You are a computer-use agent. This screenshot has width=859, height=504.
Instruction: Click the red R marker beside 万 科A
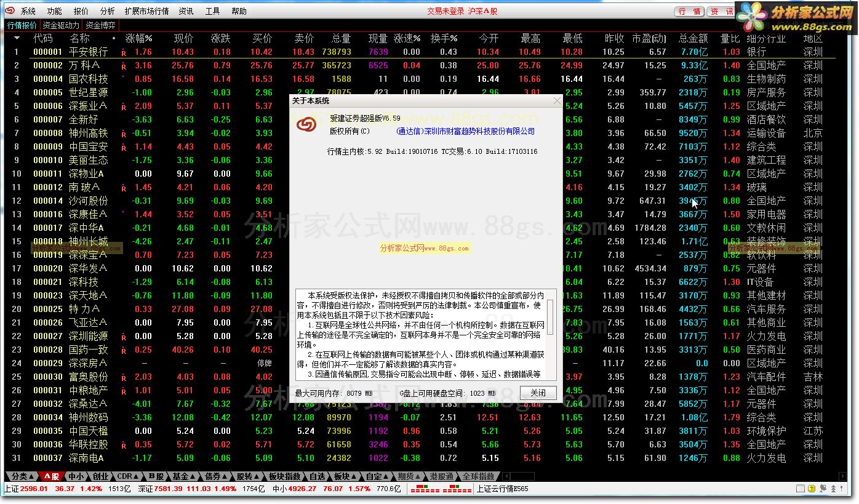pos(124,66)
